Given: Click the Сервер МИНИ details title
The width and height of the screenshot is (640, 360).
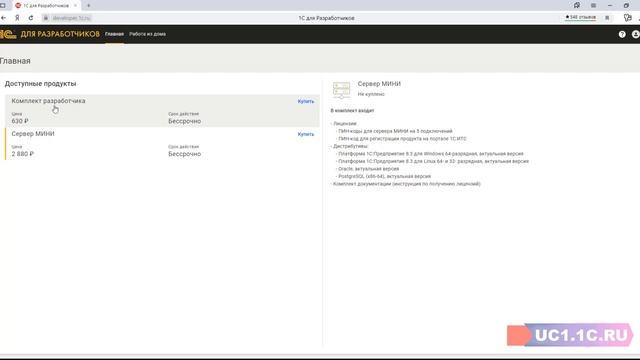Looking at the screenshot, I should click(x=379, y=84).
